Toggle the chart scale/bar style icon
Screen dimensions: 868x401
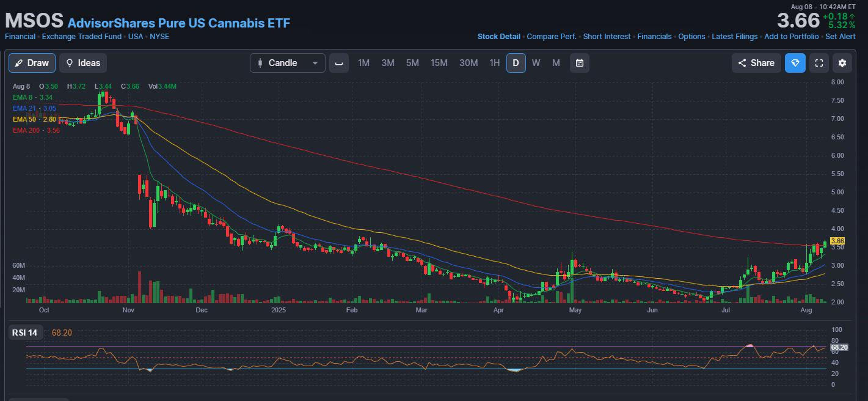tap(339, 63)
